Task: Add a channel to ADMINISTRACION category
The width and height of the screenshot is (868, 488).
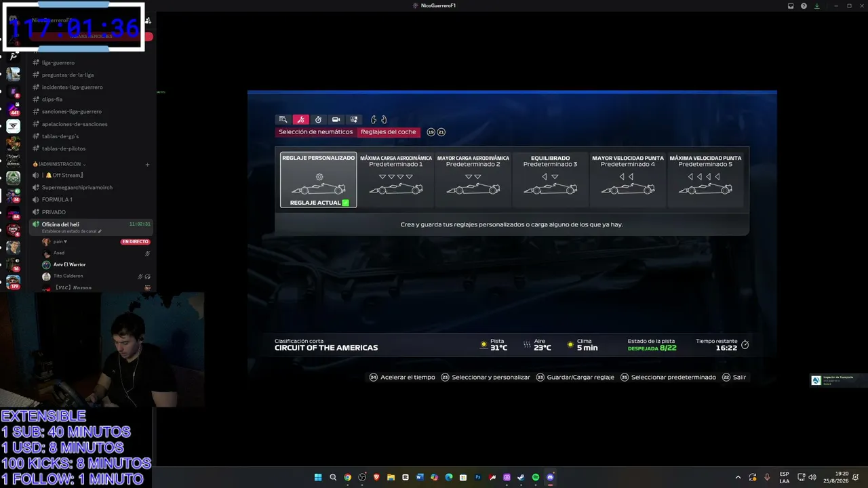Action: (147, 164)
